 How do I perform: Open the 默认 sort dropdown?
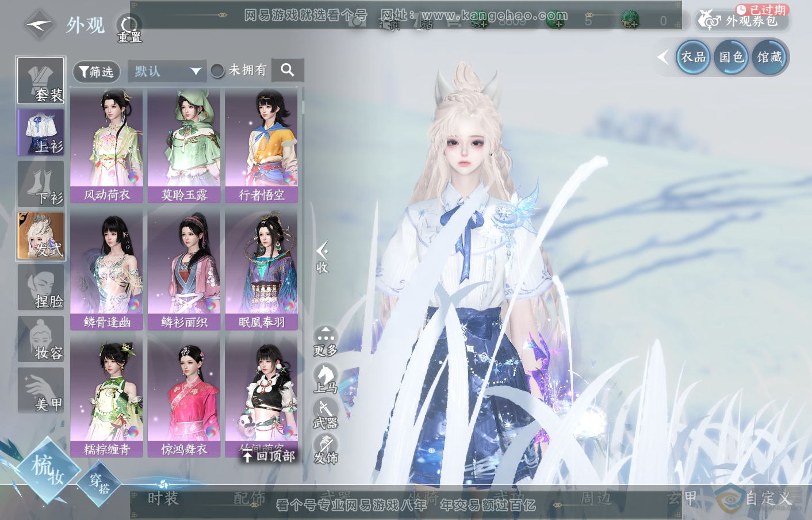point(167,71)
